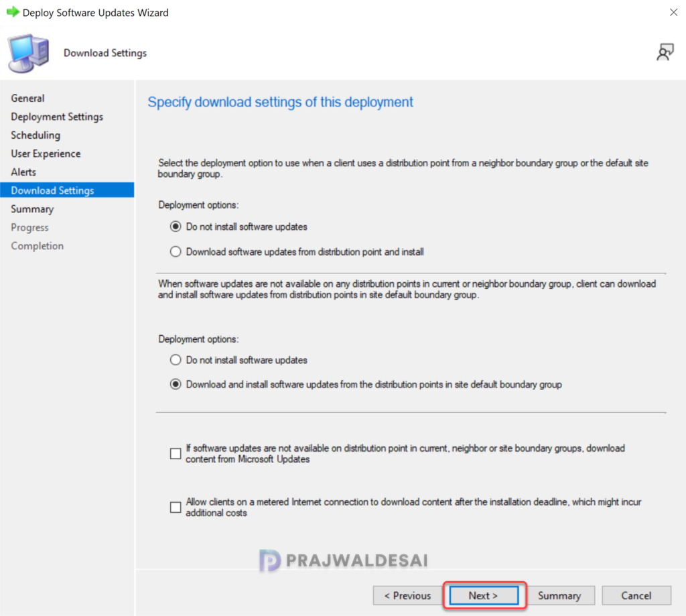Click the Summary button at bottom

click(559, 595)
